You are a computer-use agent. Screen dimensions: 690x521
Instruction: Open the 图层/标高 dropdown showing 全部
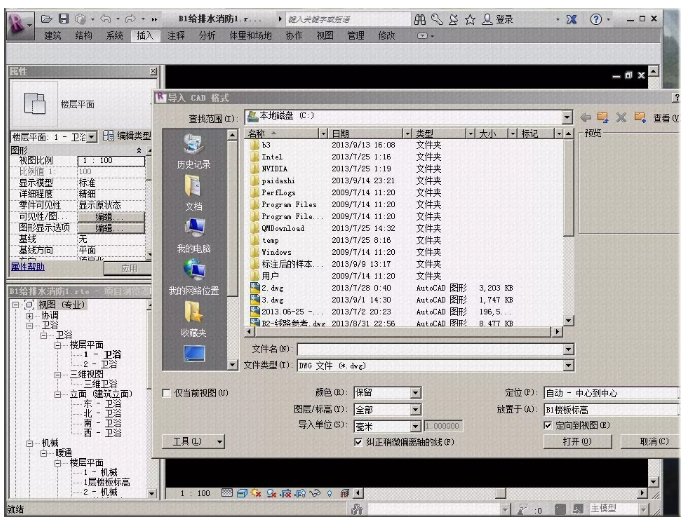pos(415,410)
